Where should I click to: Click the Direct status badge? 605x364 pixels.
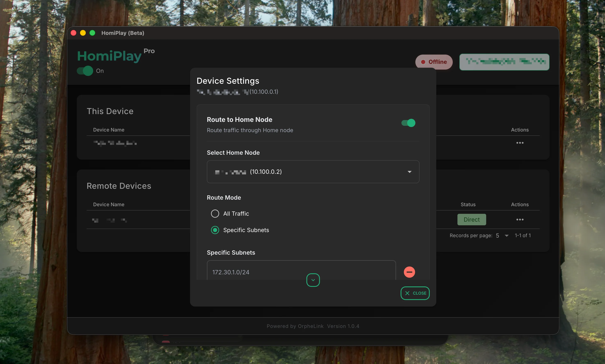[471, 220]
